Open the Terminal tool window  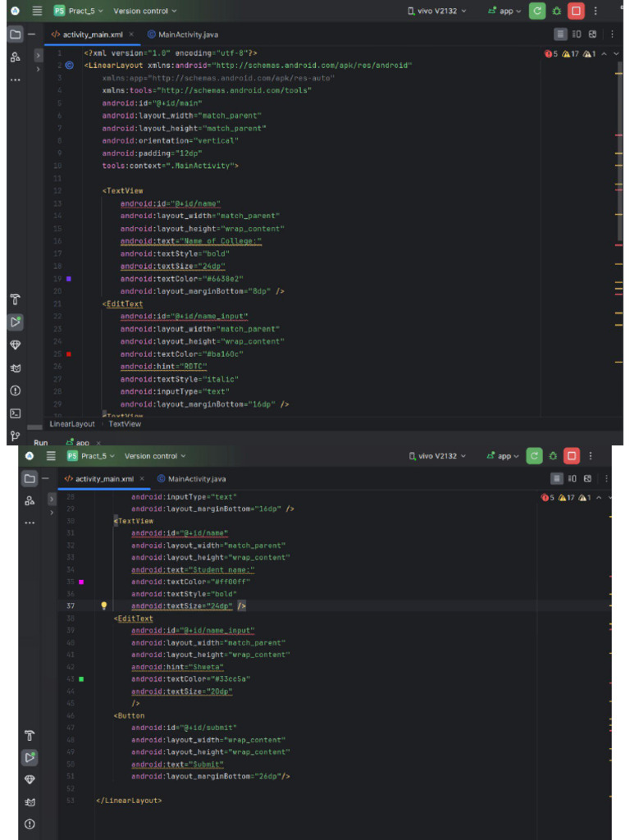point(15,413)
